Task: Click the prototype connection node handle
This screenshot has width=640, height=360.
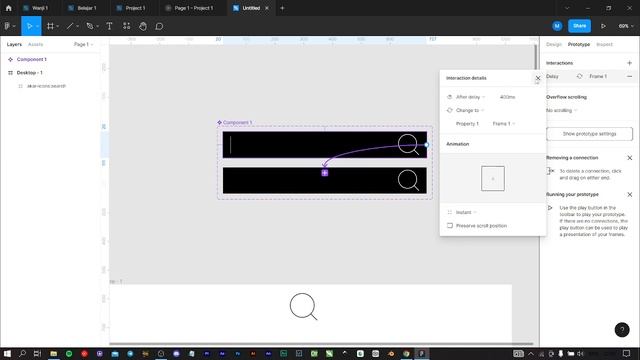Action: click(426, 145)
